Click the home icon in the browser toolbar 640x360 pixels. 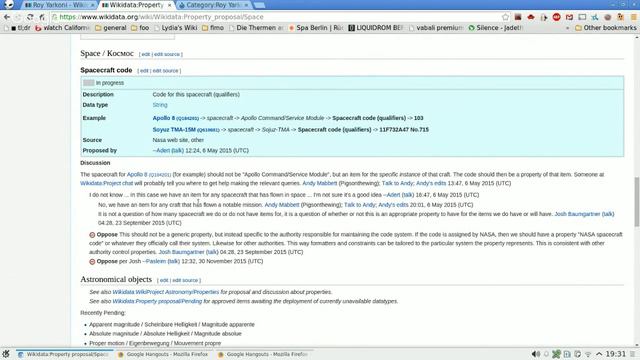click(42, 17)
